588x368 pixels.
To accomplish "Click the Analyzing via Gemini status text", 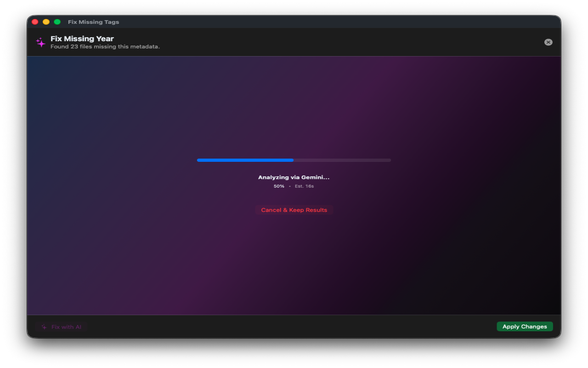I will (x=294, y=177).
